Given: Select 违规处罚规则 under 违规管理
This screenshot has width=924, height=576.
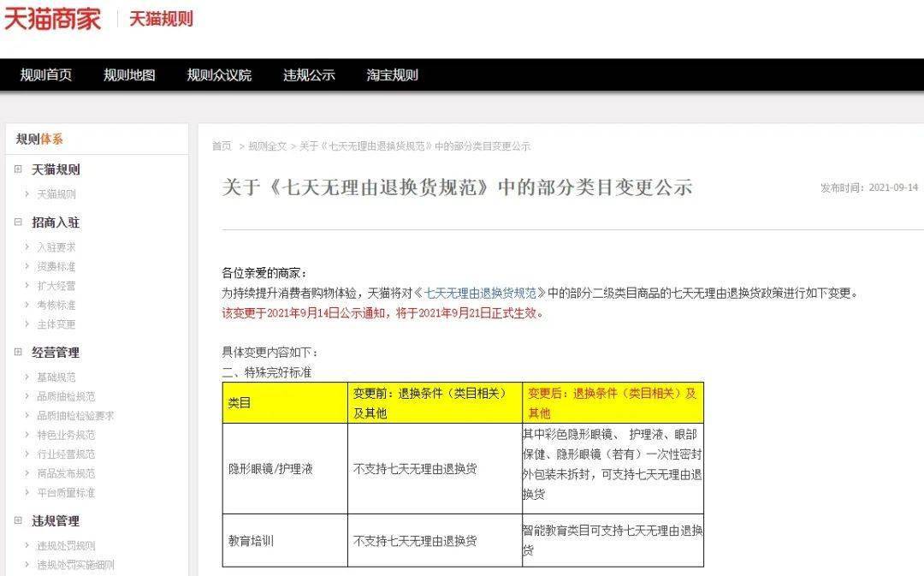Looking at the screenshot, I should coord(66,546).
